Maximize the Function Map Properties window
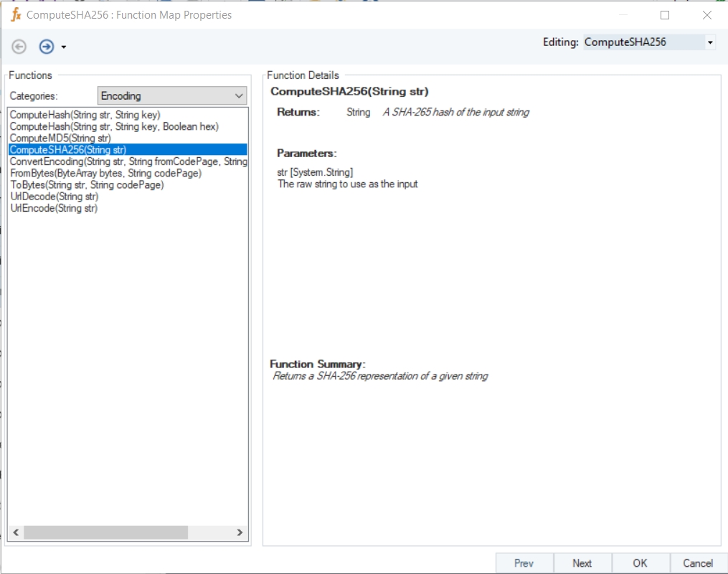Image resolution: width=728 pixels, height=574 pixels. [x=665, y=15]
